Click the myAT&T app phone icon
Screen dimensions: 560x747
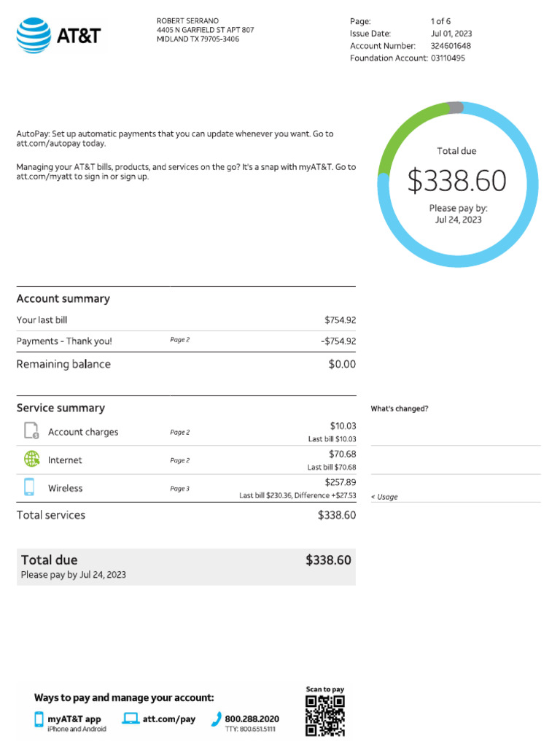pos(39,719)
